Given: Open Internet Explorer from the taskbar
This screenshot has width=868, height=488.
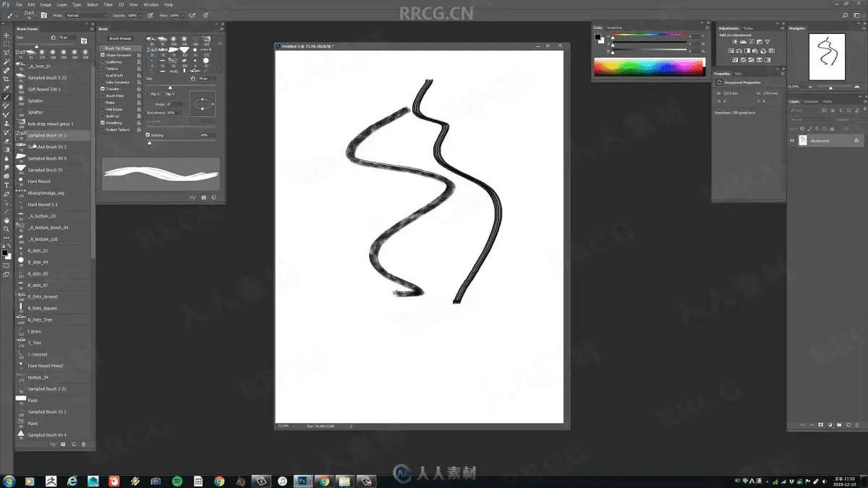Looking at the screenshot, I should tap(72, 481).
